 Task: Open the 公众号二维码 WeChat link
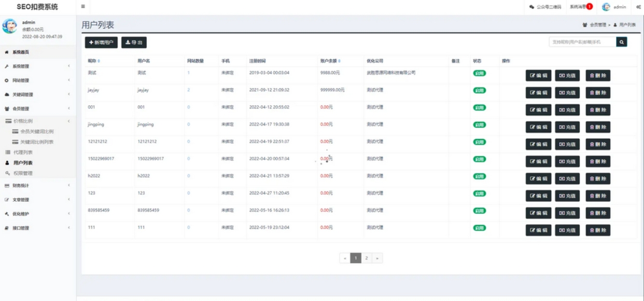pos(545,7)
